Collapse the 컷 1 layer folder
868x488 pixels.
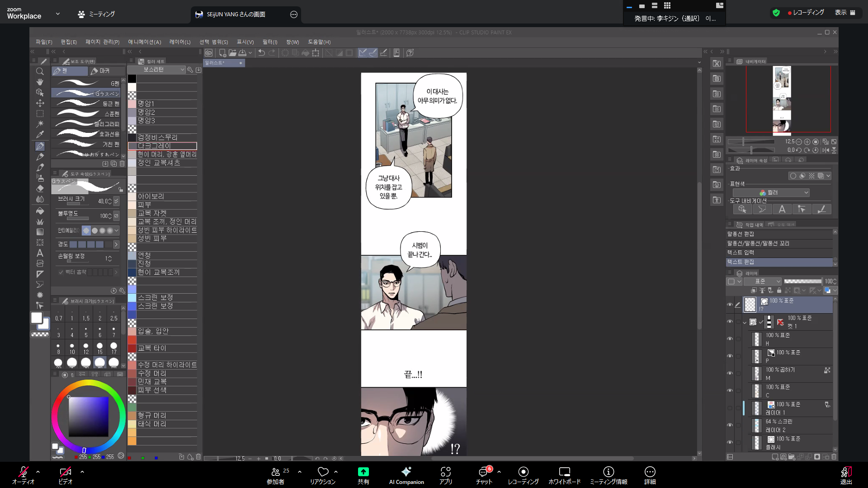click(x=744, y=322)
